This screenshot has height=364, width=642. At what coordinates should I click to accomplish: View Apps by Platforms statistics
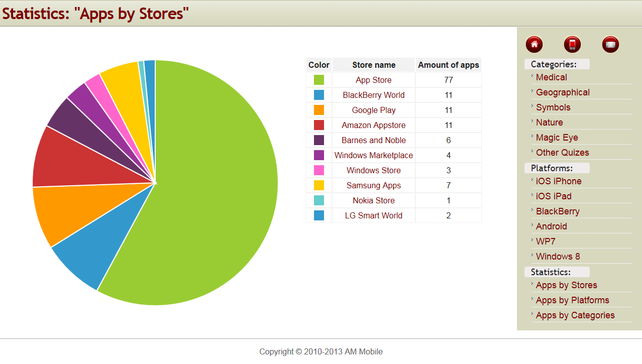pos(572,300)
